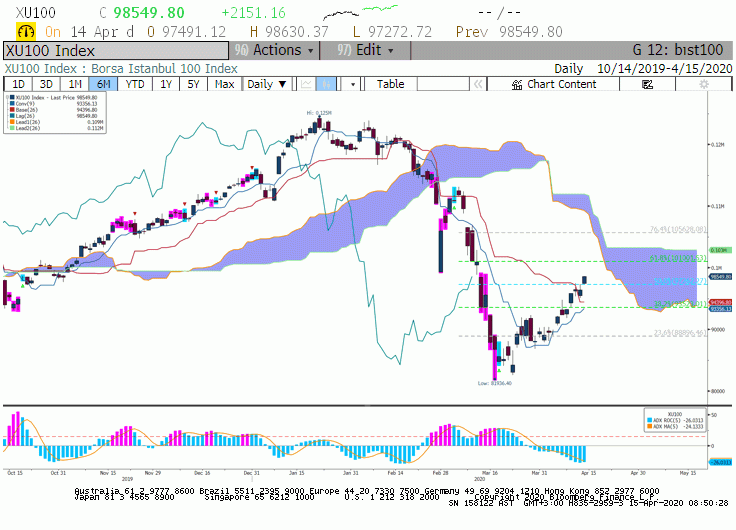Click the yellow gauge icon beside the date
Screen dimensions: 736x530
pyautogui.click(x=26, y=31)
